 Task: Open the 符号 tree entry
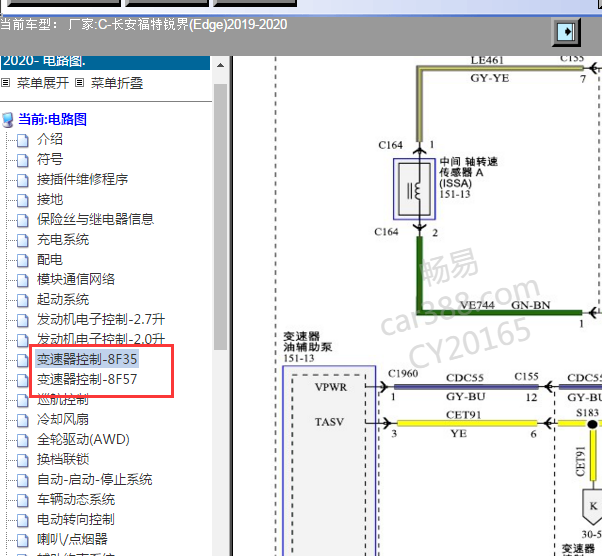point(50,159)
